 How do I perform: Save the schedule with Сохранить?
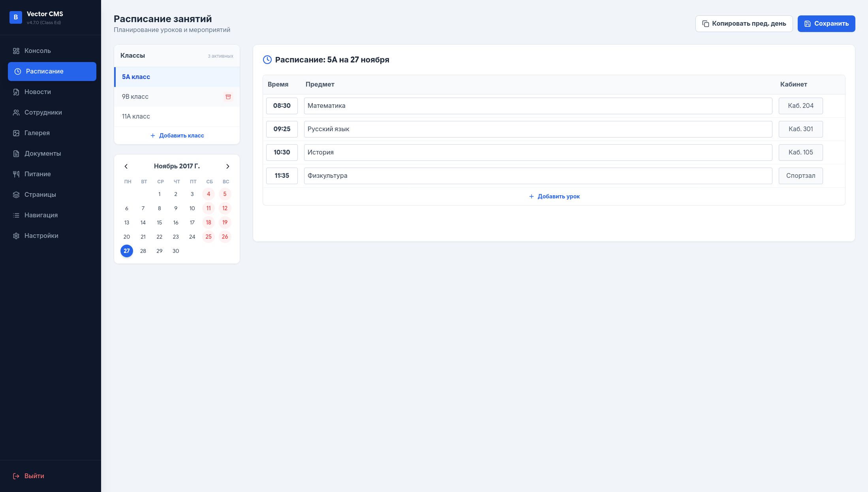pyautogui.click(x=826, y=24)
